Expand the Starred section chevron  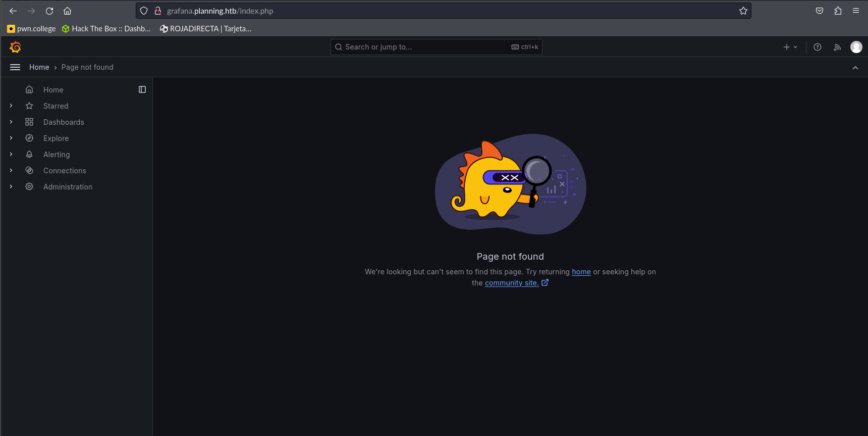[x=11, y=106]
